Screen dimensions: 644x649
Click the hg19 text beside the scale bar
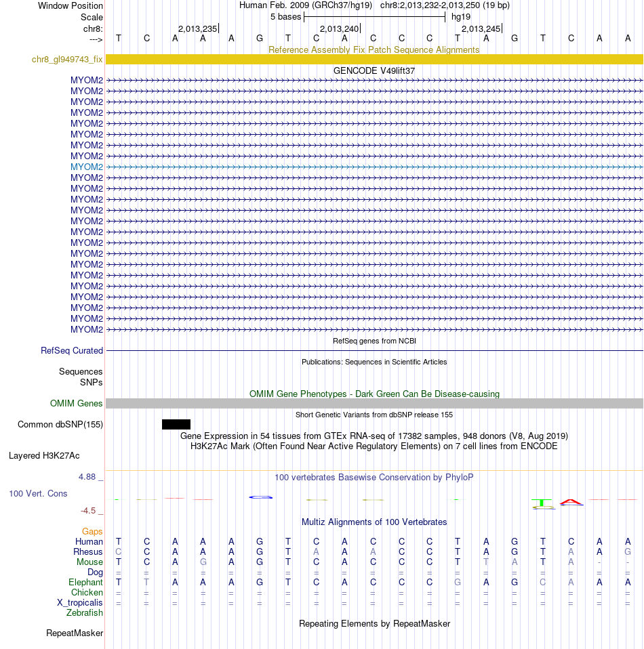point(461,17)
